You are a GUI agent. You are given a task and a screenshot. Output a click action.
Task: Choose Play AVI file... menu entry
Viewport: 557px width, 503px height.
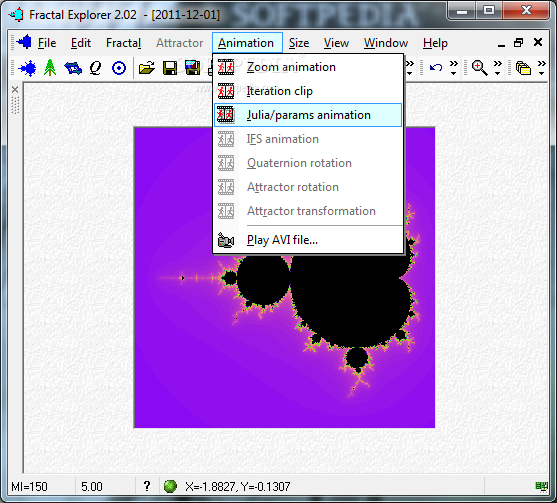(x=308, y=240)
